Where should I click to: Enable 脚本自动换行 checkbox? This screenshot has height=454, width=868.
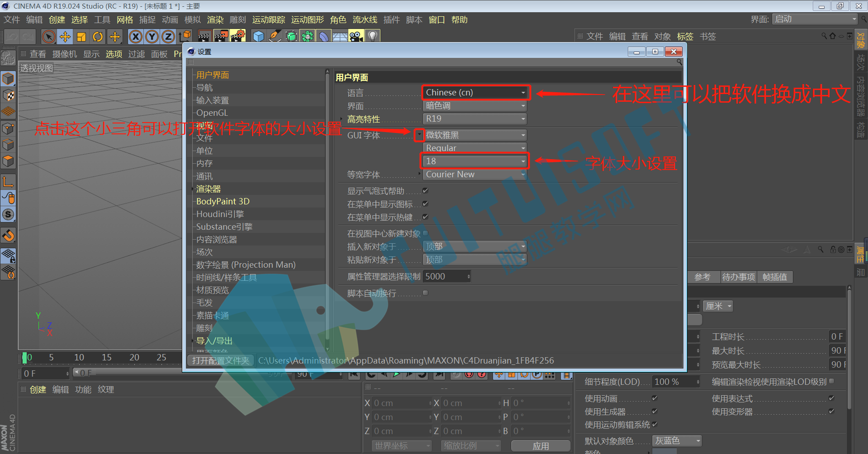click(x=425, y=293)
